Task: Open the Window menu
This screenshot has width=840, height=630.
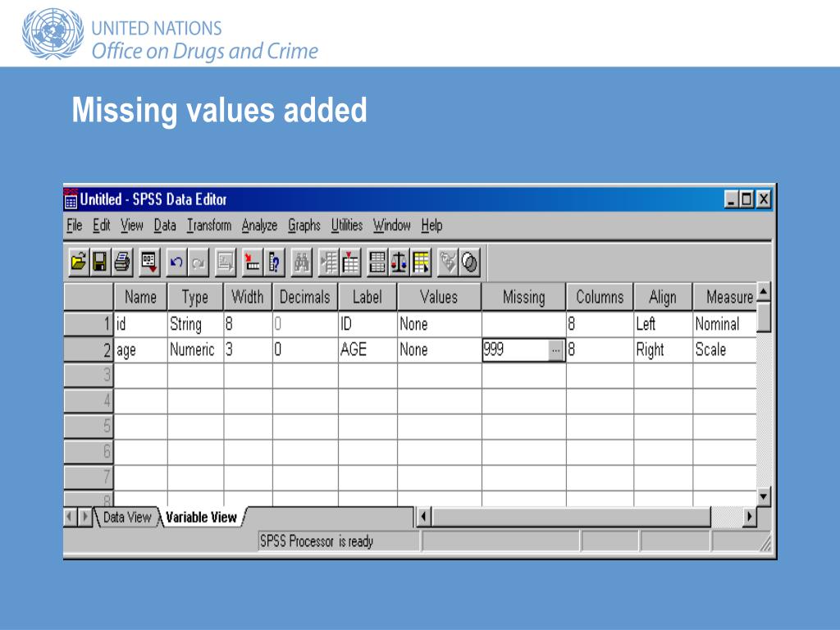Action: click(391, 226)
